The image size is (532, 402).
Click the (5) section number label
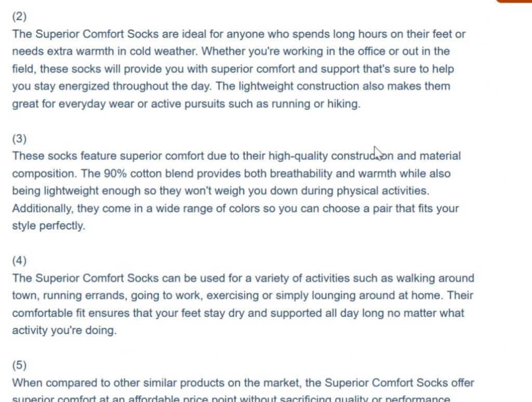click(x=19, y=365)
